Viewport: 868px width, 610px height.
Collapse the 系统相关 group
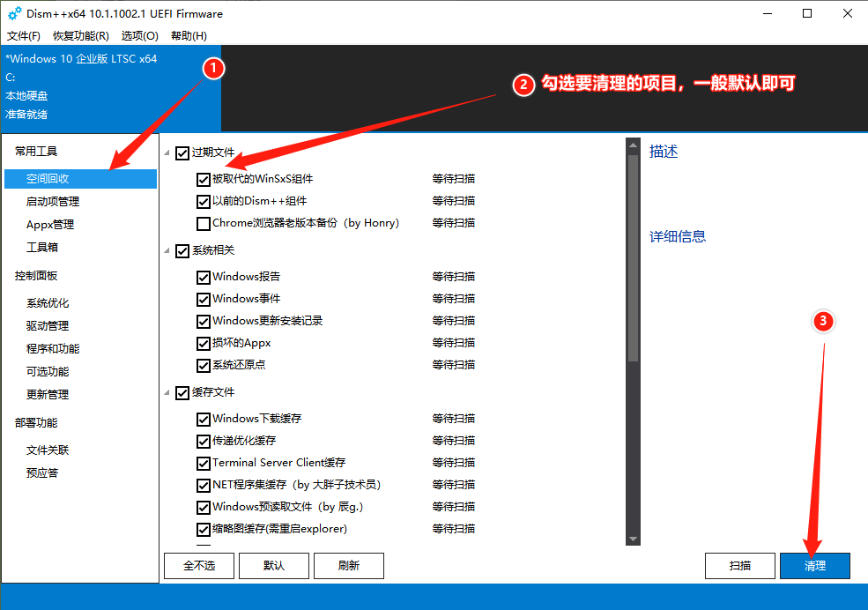[167, 250]
